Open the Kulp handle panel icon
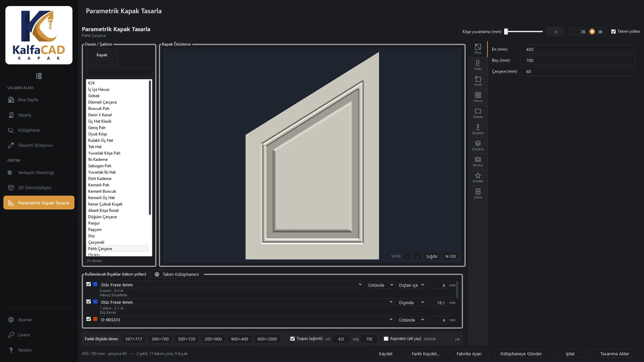644x362 pixels. [478, 65]
